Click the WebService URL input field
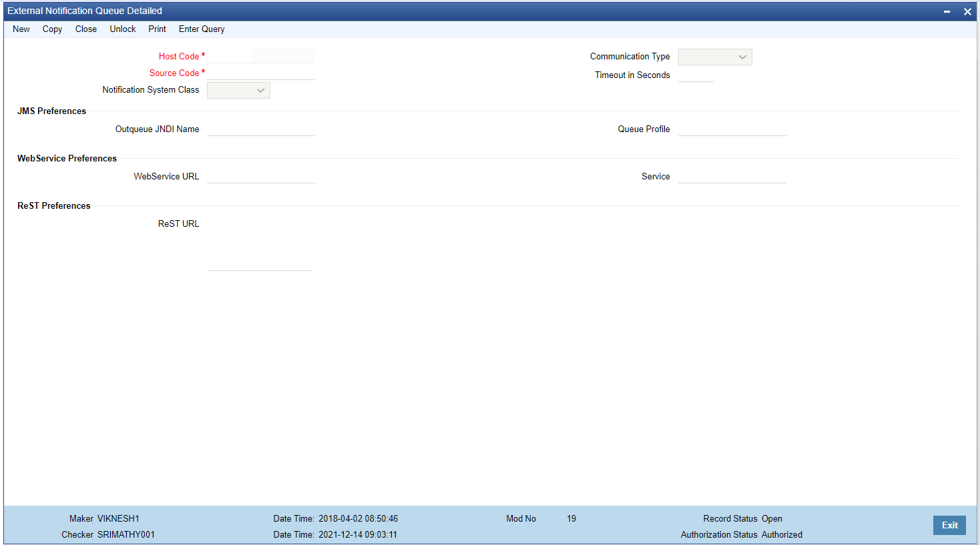Viewport: 980px width, 545px height. click(x=261, y=176)
